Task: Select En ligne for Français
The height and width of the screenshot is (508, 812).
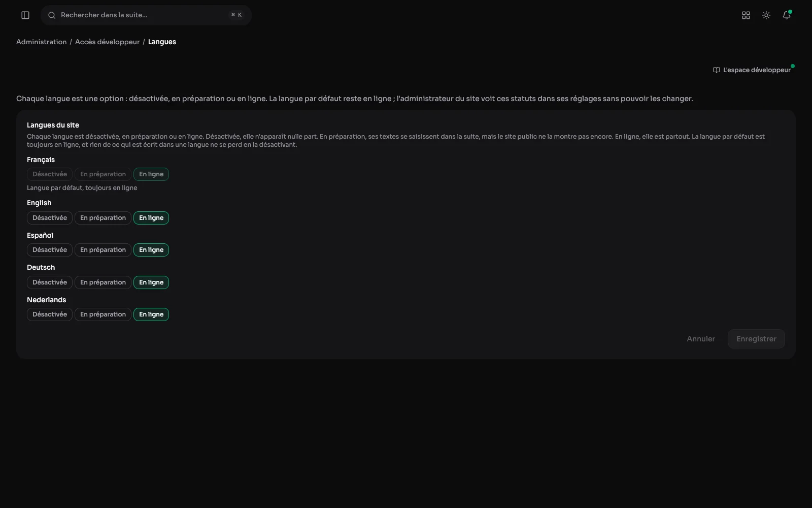Action: tap(151, 174)
